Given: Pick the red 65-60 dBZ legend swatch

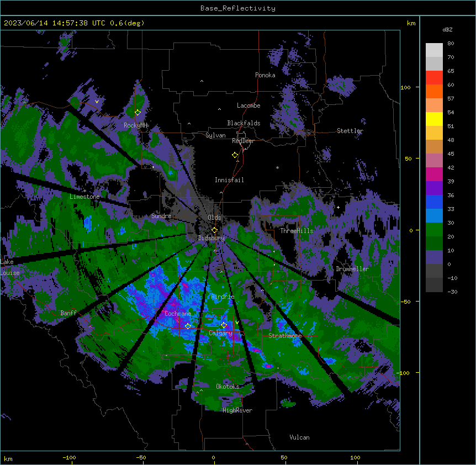Looking at the screenshot, I should [434, 78].
